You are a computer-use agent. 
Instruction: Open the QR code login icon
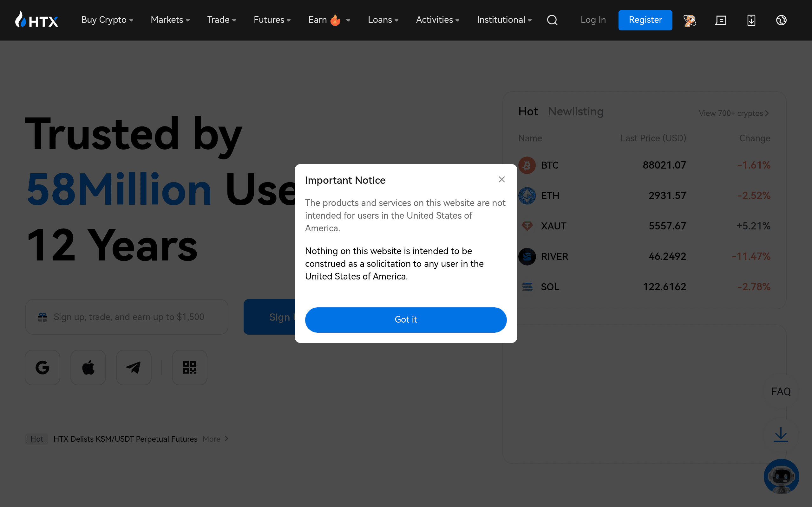click(x=190, y=368)
